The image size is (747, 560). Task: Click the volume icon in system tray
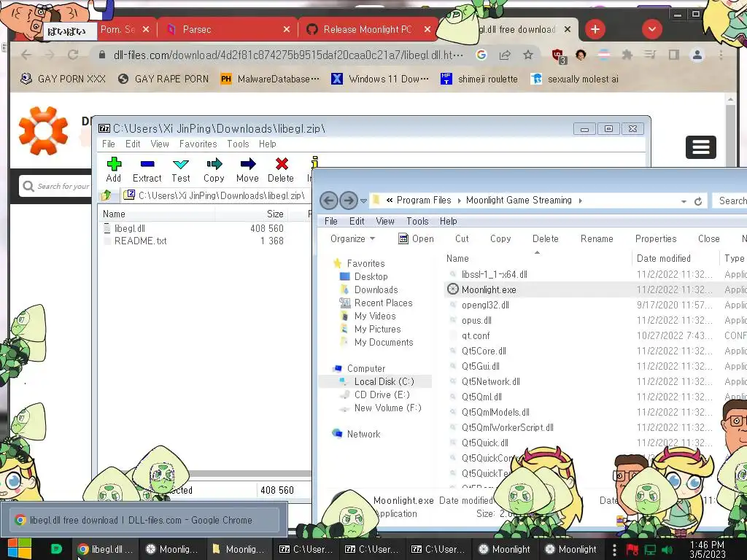tap(667, 550)
